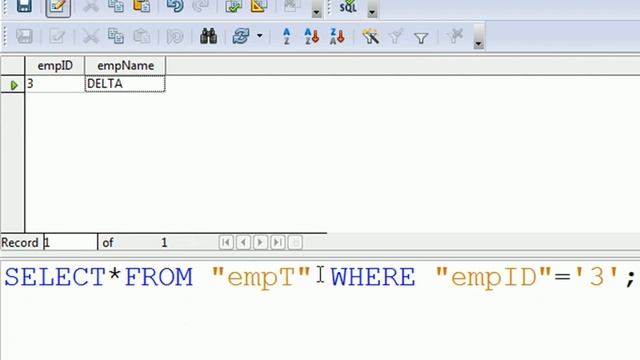The image size is (640, 360).
Task: Toggle Design view with the ruler triangle icon
Action: [259, 6]
